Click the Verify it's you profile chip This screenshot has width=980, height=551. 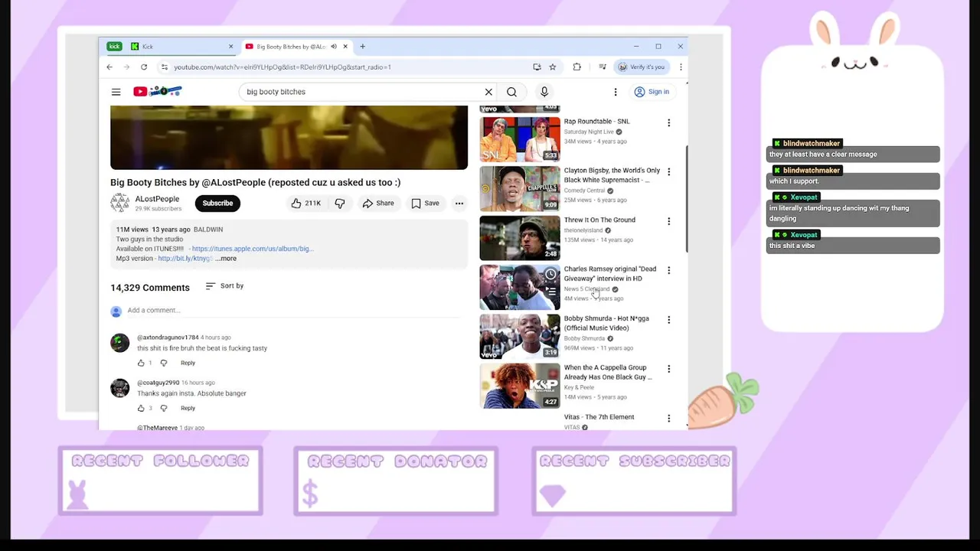[642, 67]
